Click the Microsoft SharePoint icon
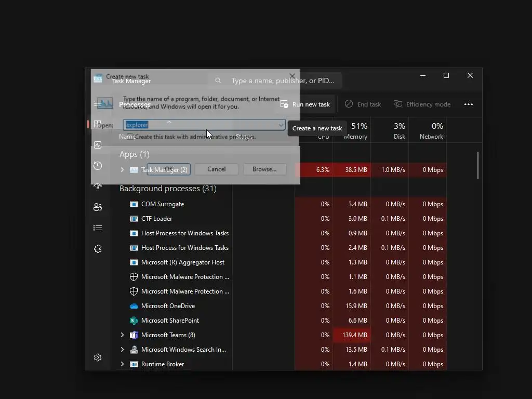This screenshot has width=532, height=399. [x=134, y=320]
